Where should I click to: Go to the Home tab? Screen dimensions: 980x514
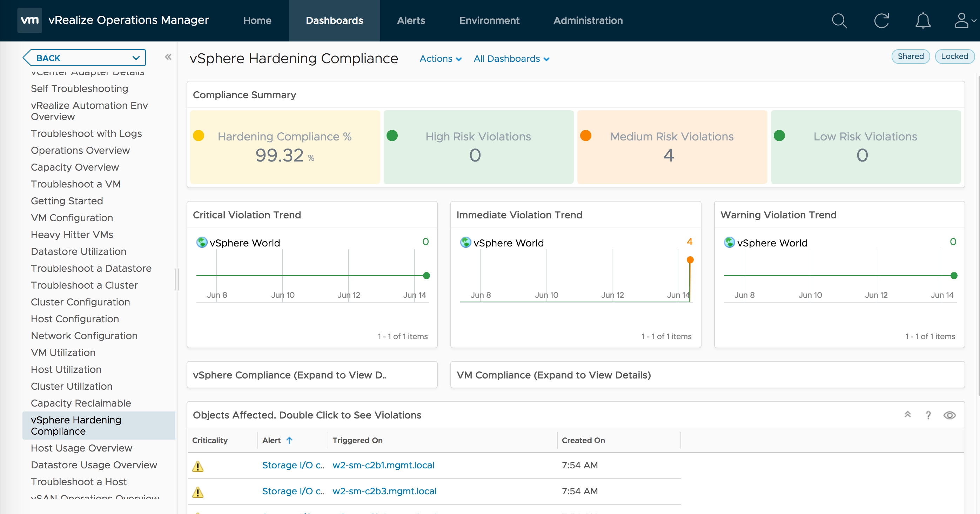coord(257,21)
